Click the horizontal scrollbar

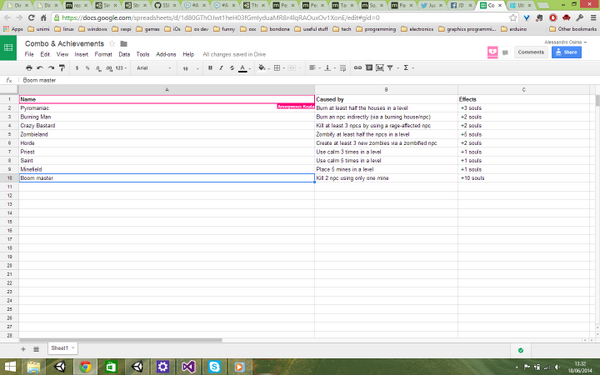(x=121, y=340)
